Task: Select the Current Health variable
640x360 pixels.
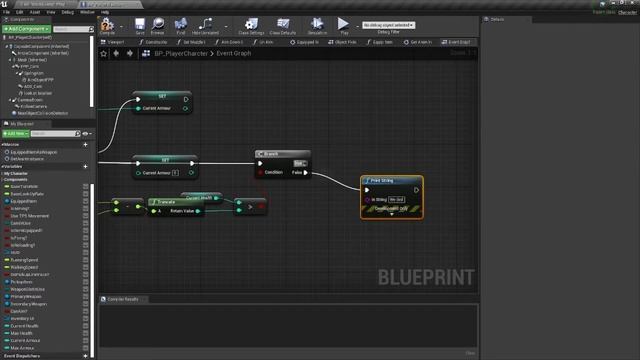Action: tap(24, 326)
